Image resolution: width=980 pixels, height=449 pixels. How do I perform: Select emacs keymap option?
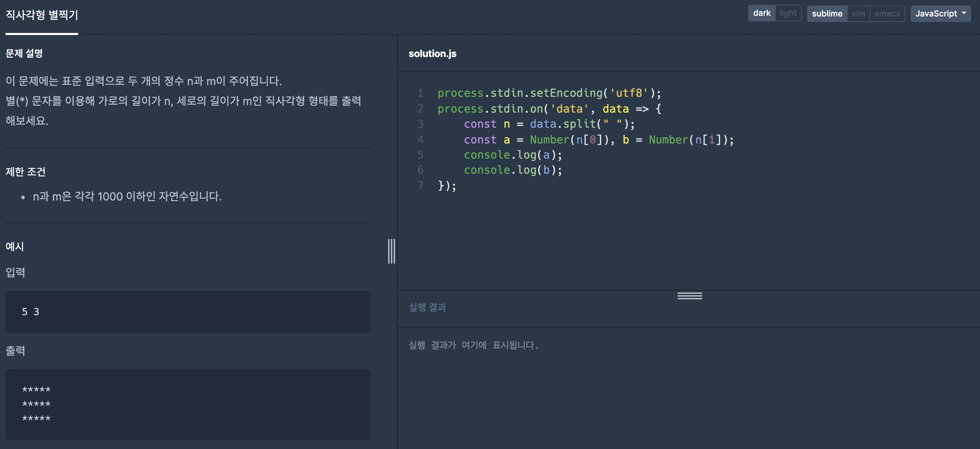coord(887,14)
